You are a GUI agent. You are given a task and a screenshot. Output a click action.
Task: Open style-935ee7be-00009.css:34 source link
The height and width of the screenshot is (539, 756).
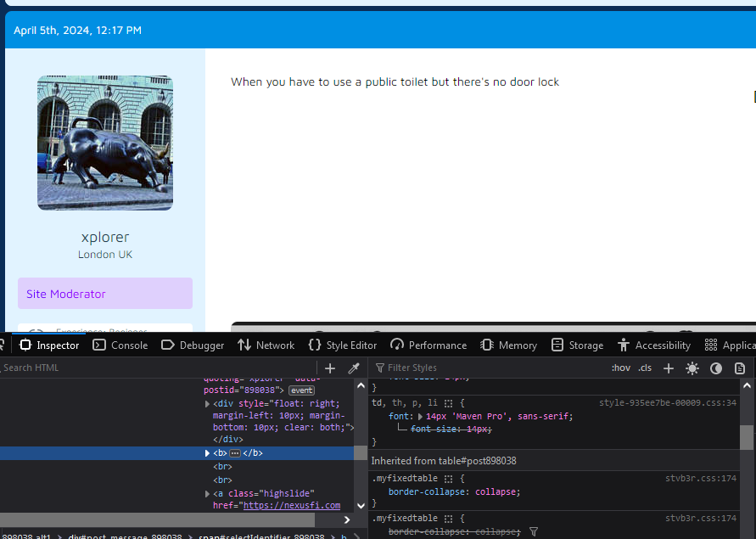667,402
